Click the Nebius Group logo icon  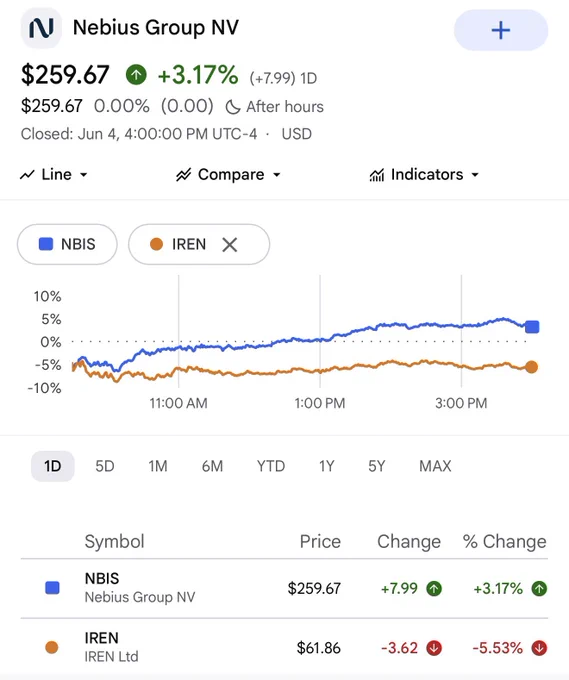(41, 28)
